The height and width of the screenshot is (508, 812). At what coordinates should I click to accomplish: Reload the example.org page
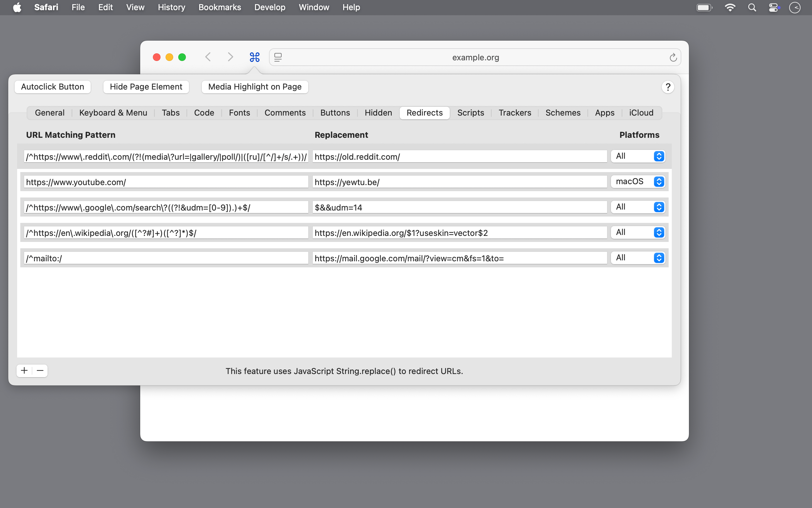click(673, 57)
